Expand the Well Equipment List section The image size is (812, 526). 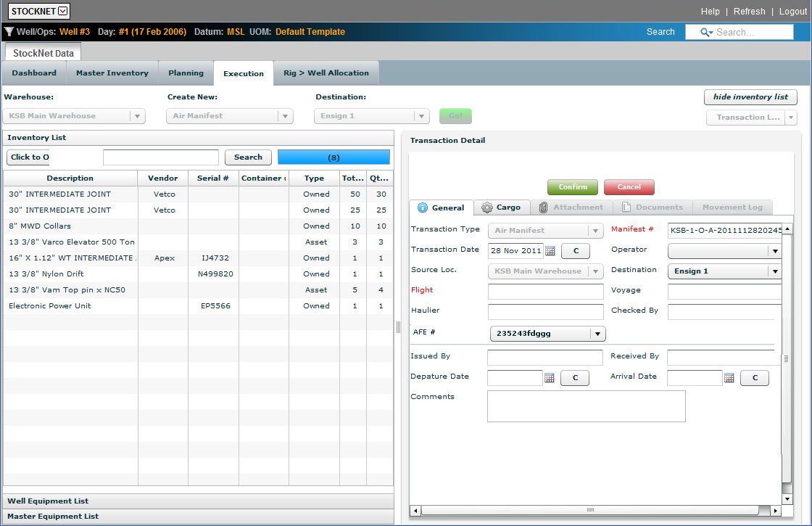click(x=199, y=501)
